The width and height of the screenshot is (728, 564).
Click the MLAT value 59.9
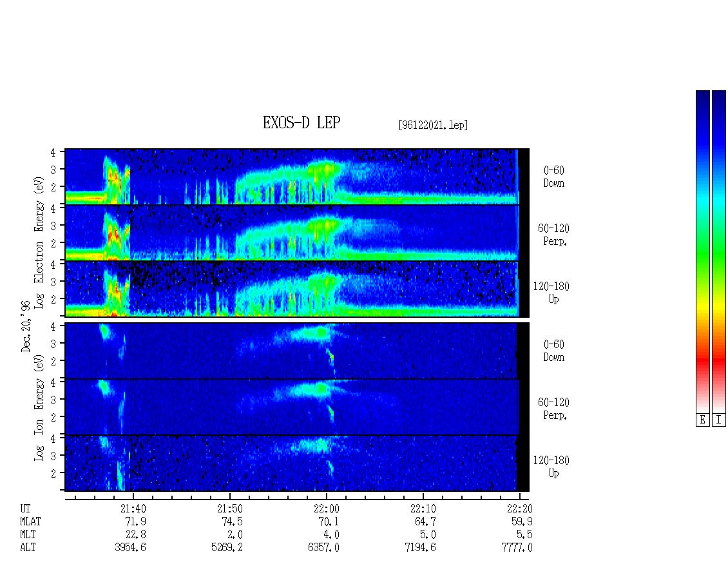(522, 521)
